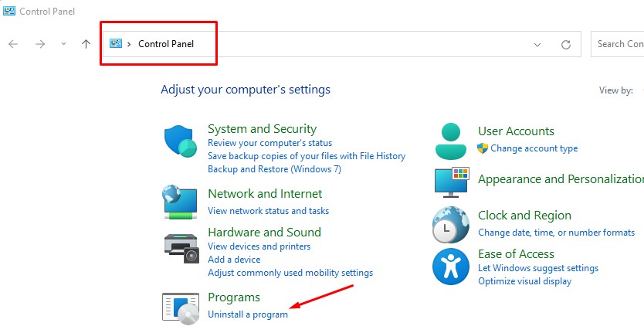
Task: Refresh the Control Panel view
Action: pyautogui.click(x=566, y=45)
